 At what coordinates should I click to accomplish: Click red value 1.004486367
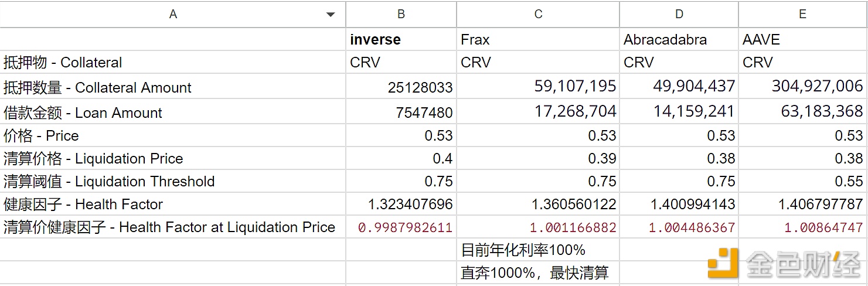679,227
